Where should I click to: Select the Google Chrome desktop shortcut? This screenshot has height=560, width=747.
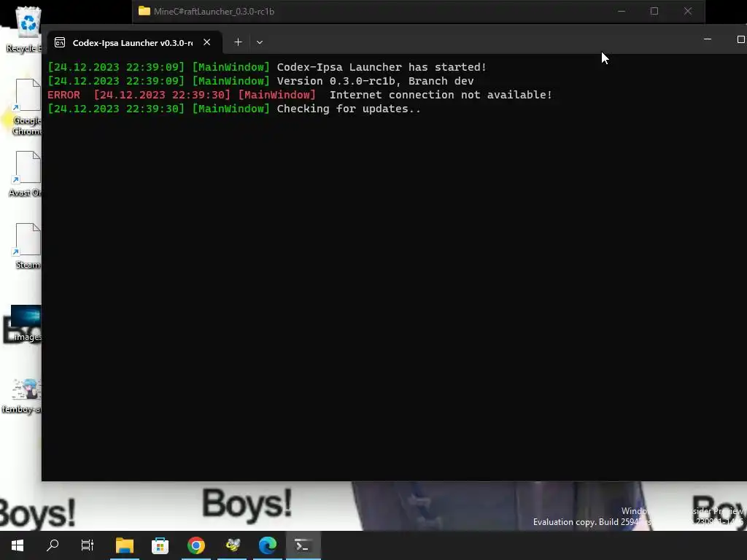point(26,107)
